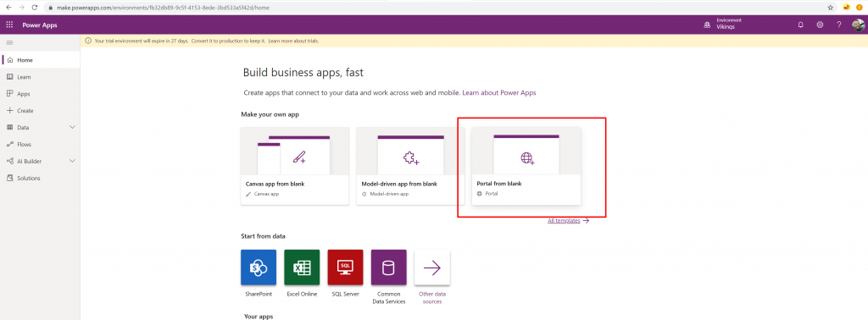Click the orange browser alert icon

pos(860,8)
